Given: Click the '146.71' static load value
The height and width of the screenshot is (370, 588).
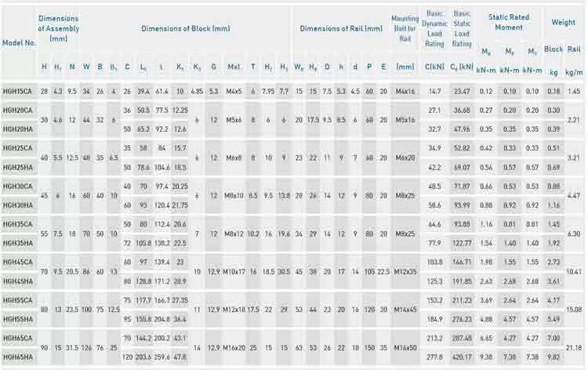Looking at the screenshot, I should tap(462, 262).
